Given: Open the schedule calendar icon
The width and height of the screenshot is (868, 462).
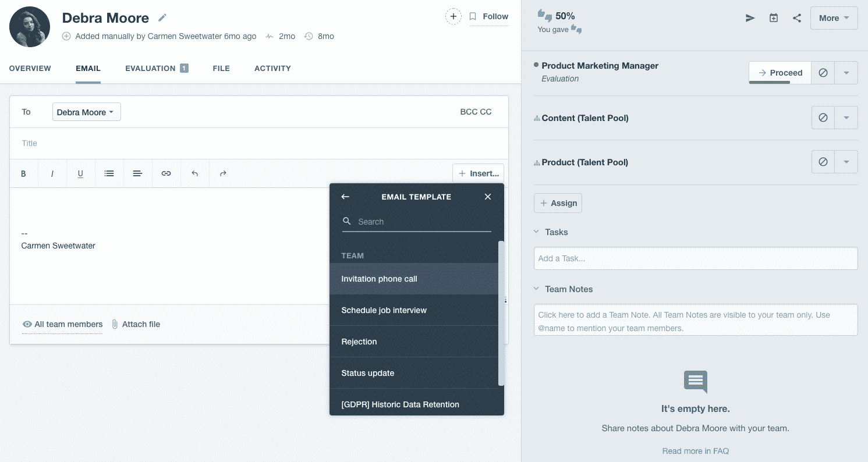Looking at the screenshot, I should pyautogui.click(x=773, y=18).
